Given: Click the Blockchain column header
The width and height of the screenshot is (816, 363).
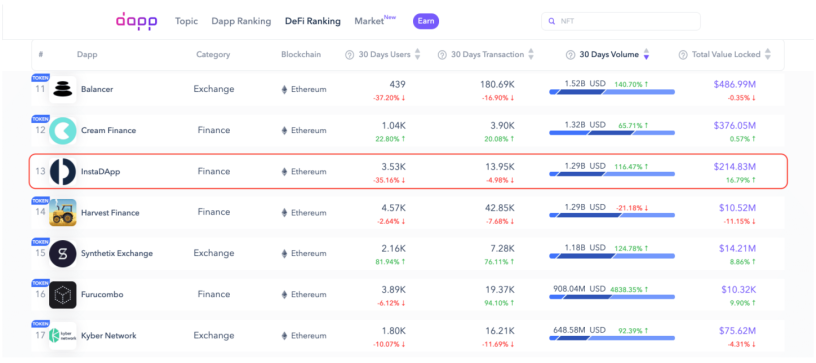Looking at the screenshot, I should tap(301, 55).
